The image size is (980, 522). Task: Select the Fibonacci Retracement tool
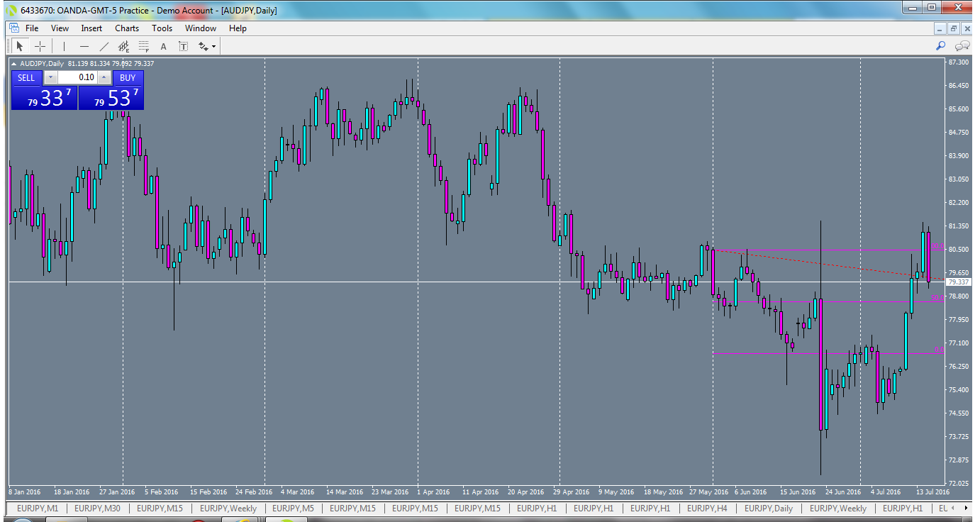click(x=143, y=45)
